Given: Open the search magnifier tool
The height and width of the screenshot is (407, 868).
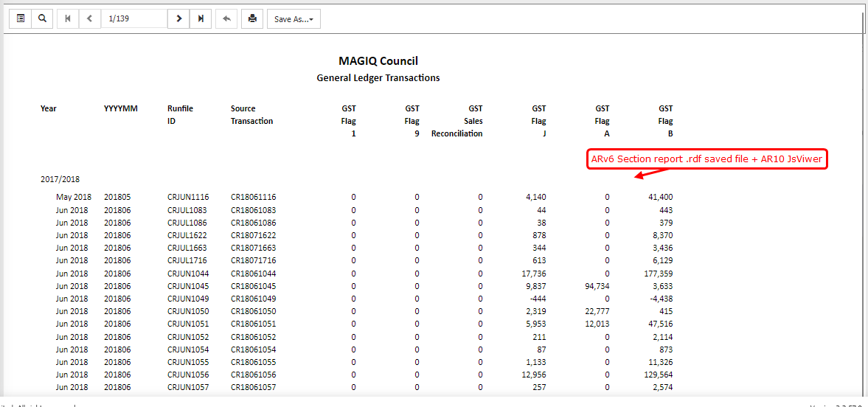Looking at the screenshot, I should [x=43, y=18].
